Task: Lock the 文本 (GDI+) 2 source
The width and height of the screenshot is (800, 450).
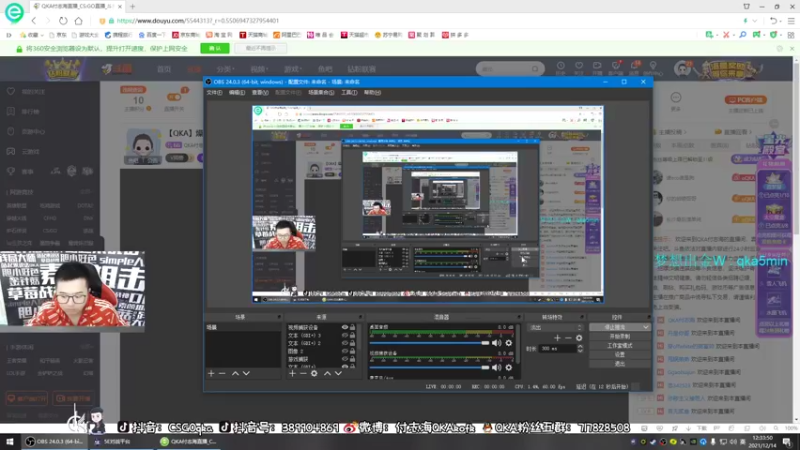Action: click(x=353, y=343)
